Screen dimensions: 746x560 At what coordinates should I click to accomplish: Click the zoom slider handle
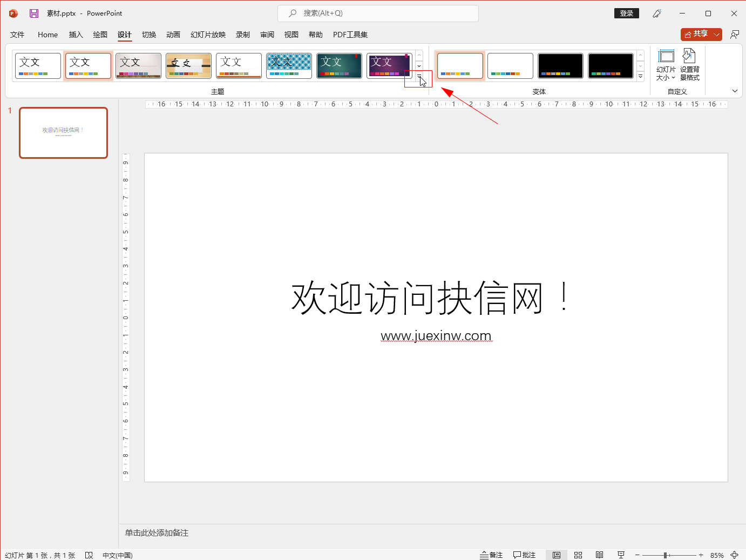[x=666, y=555]
